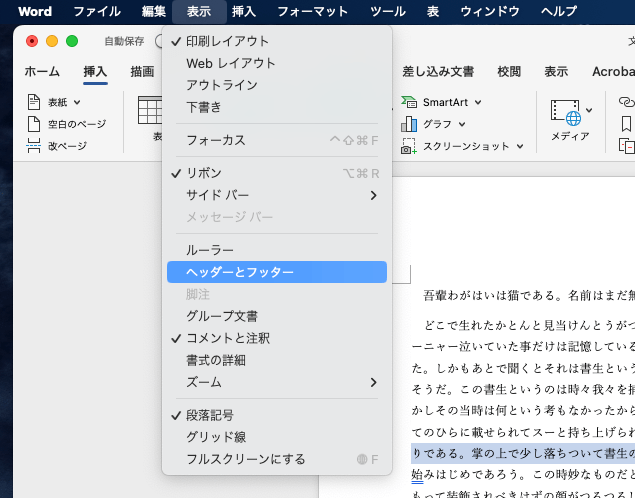Toggle the auto-save (自動保存) switch

[159, 41]
